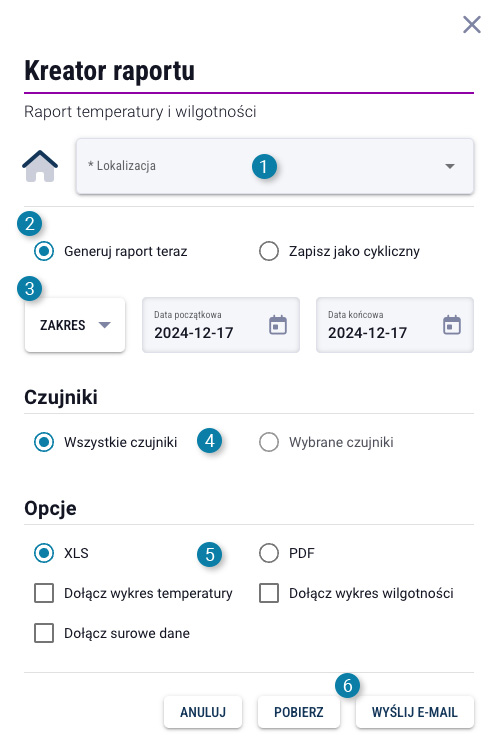Expand the Lokalizacja dropdown
Viewport: 498px width, 752px height.
pos(275,166)
